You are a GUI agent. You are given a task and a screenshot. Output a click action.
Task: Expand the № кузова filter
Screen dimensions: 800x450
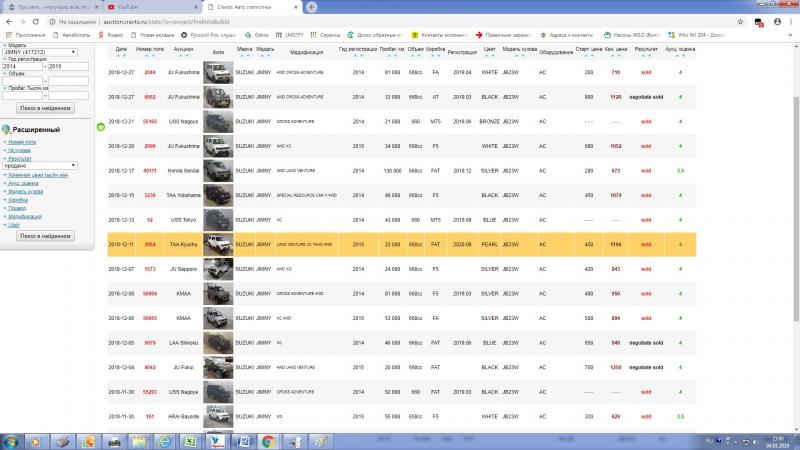tap(19, 151)
